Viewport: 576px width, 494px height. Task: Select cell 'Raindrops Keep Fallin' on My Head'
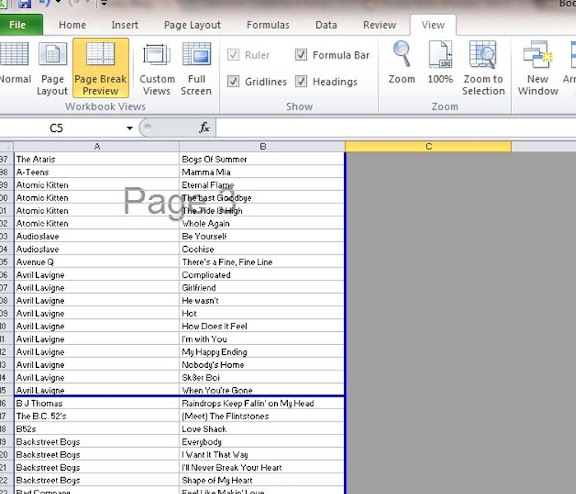[x=262, y=403]
